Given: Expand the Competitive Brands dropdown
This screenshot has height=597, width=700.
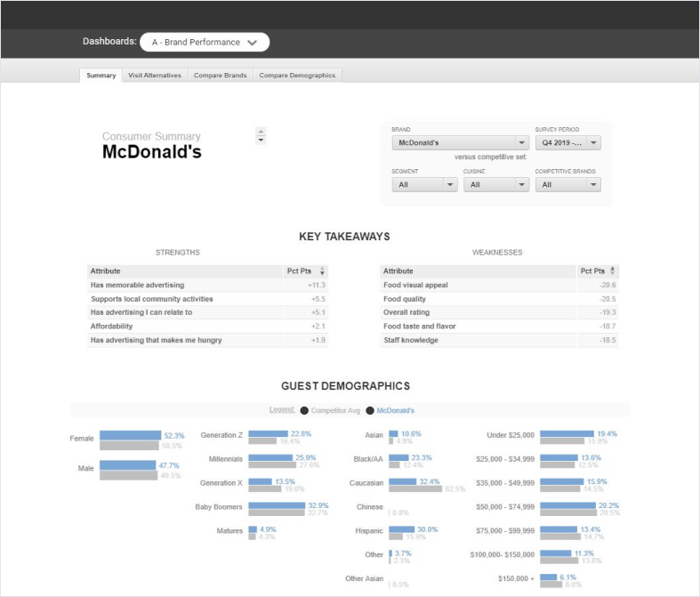Looking at the screenshot, I should point(567,184).
